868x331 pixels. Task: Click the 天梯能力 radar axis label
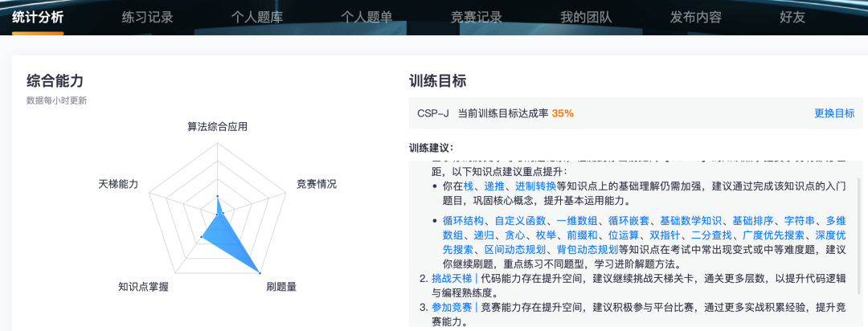[x=118, y=184]
